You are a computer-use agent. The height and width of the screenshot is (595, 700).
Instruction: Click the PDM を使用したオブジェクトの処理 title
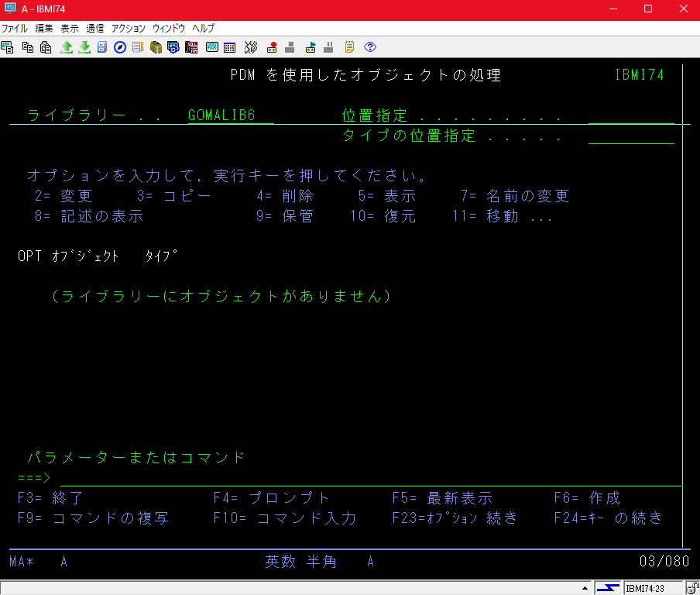[365, 74]
